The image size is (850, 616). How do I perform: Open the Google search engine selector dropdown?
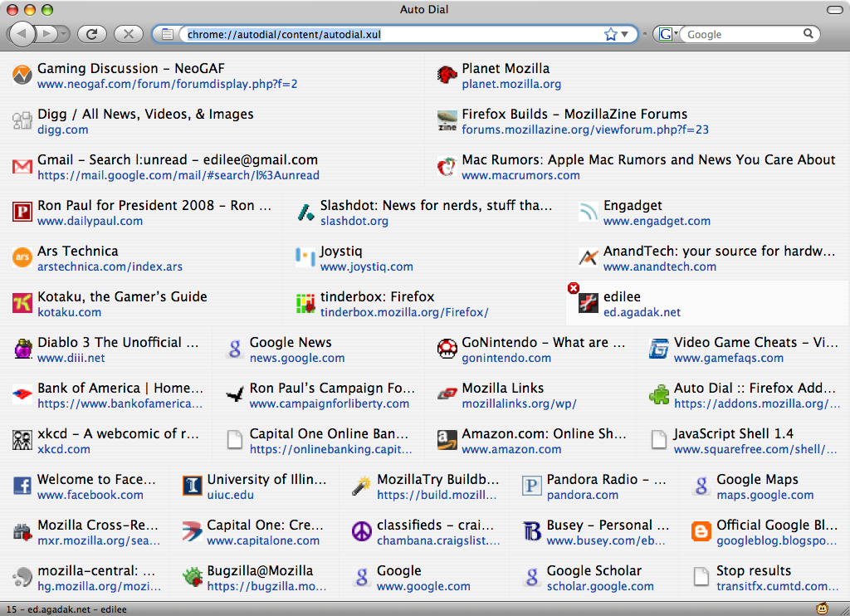pos(668,34)
